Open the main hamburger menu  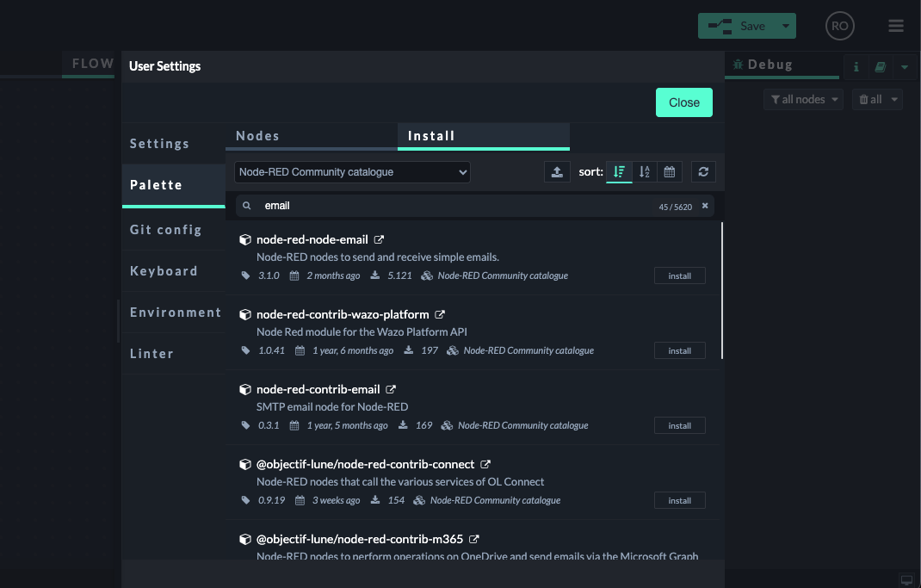[x=895, y=25]
